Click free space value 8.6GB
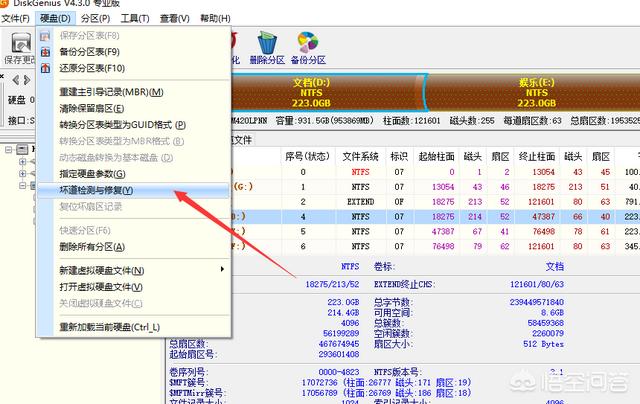Screen dimensions: 640x404 [x=552, y=313]
